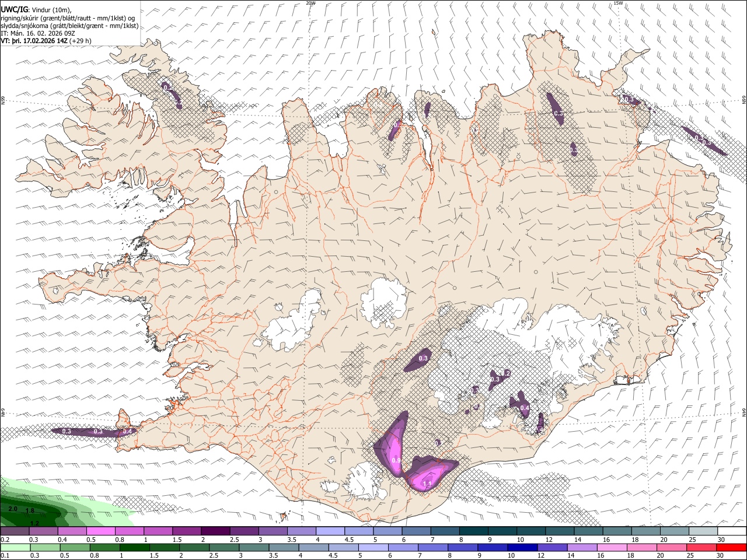Click the top legend swatch between 0.2 and 0.3
Viewport: 747px width, 560px height.
coord(15,531)
